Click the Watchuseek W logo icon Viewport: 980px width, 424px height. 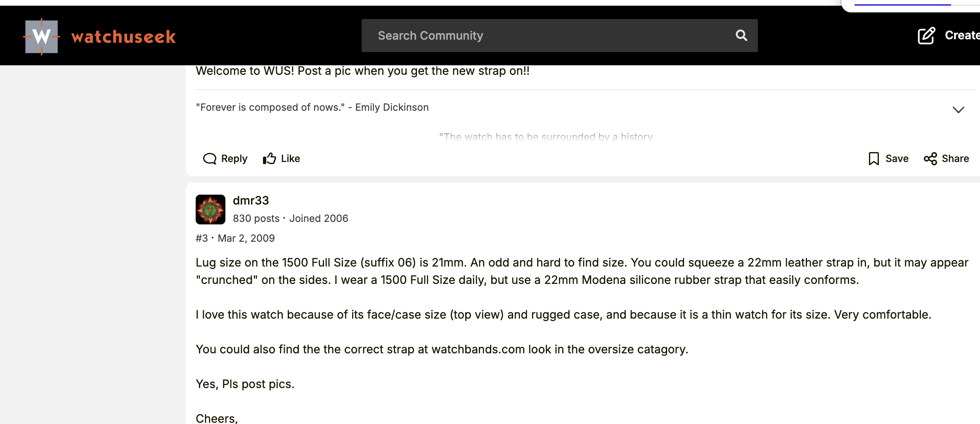[x=41, y=37]
